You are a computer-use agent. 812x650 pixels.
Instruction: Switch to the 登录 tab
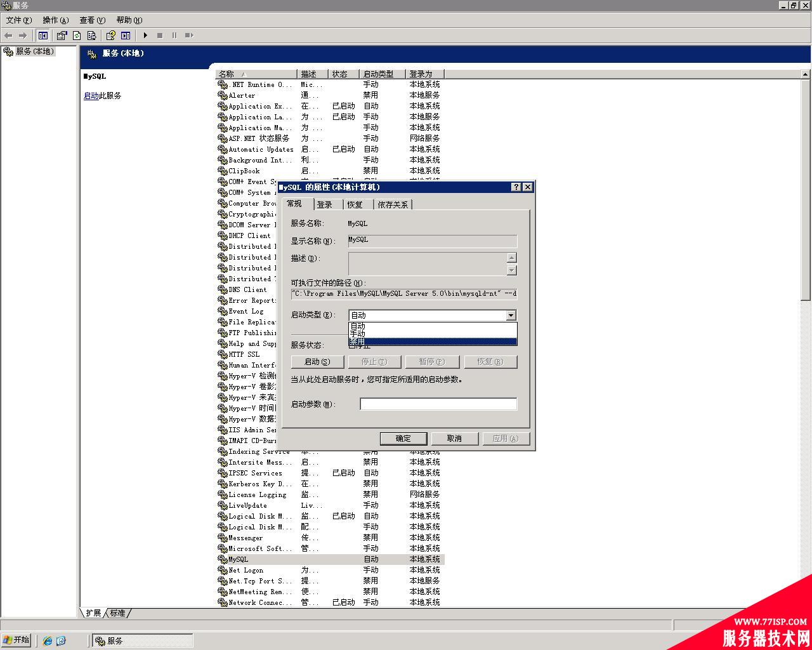325,204
